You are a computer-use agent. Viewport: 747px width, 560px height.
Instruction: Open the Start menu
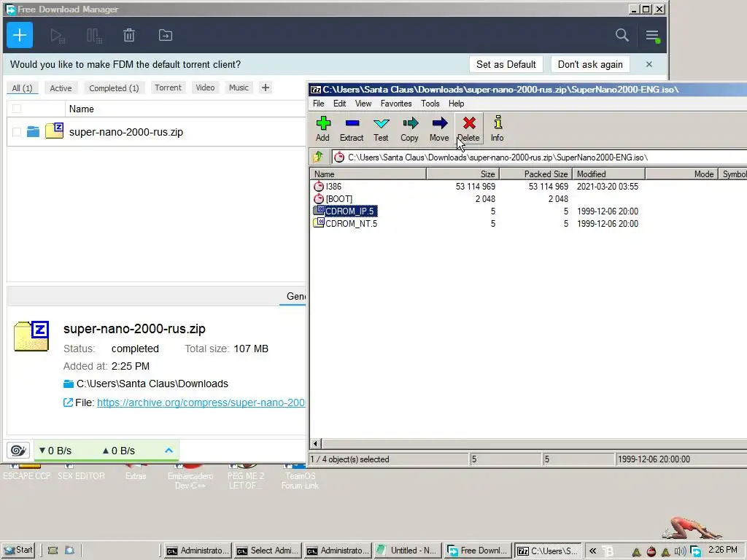(18, 551)
